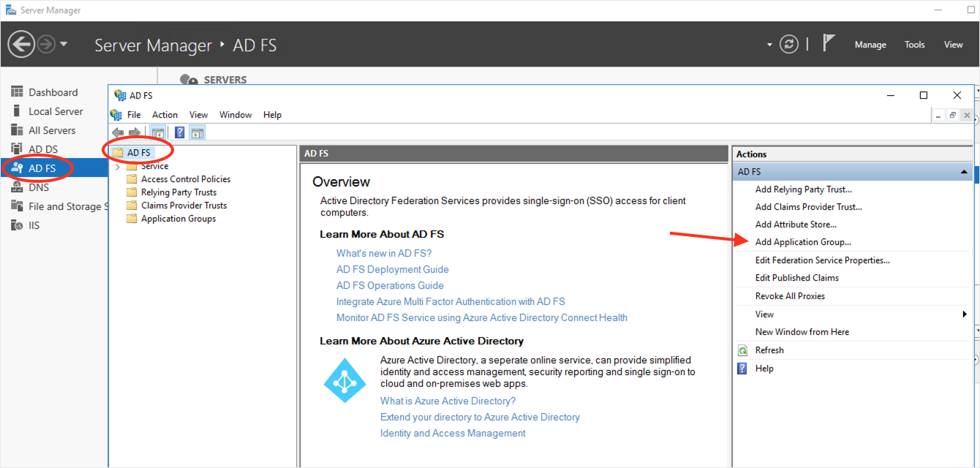980x468 pixels.
Task: Click Edit Published Claims action
Action: pos(796,278)
